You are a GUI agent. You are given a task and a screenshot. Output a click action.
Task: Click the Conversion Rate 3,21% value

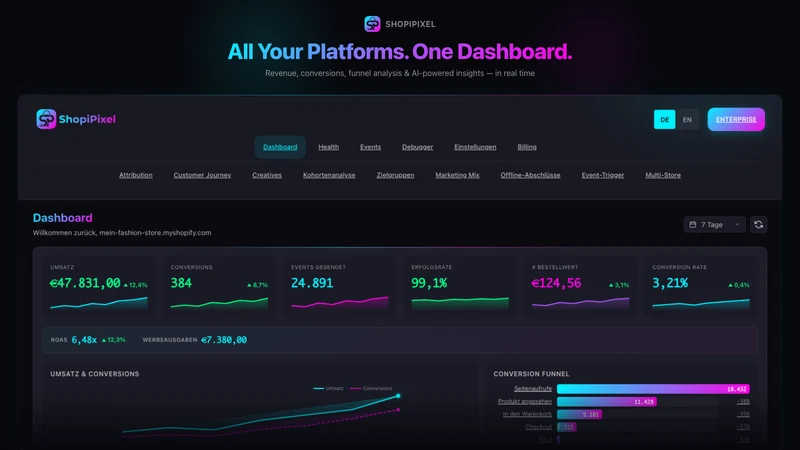(x=670, y=283)
